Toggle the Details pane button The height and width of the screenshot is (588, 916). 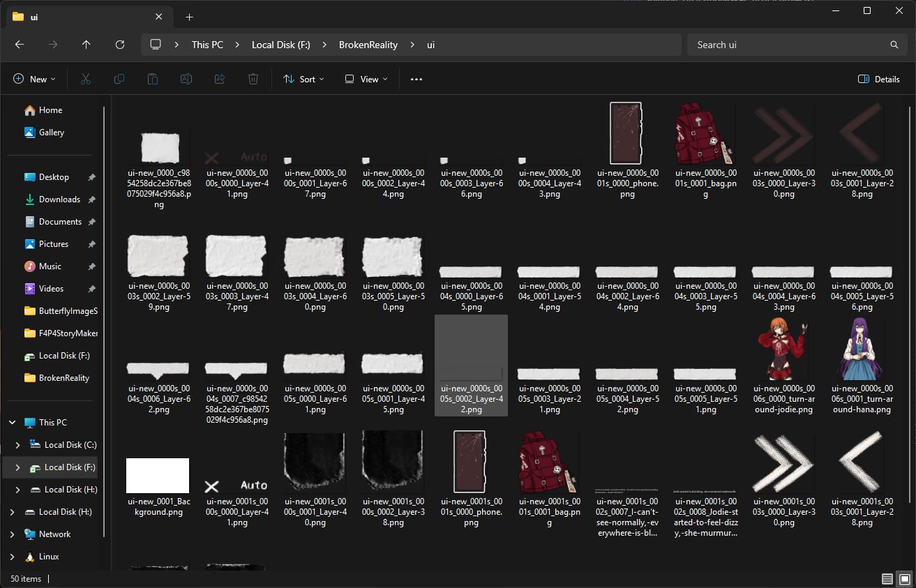click(x=878, y=80)
